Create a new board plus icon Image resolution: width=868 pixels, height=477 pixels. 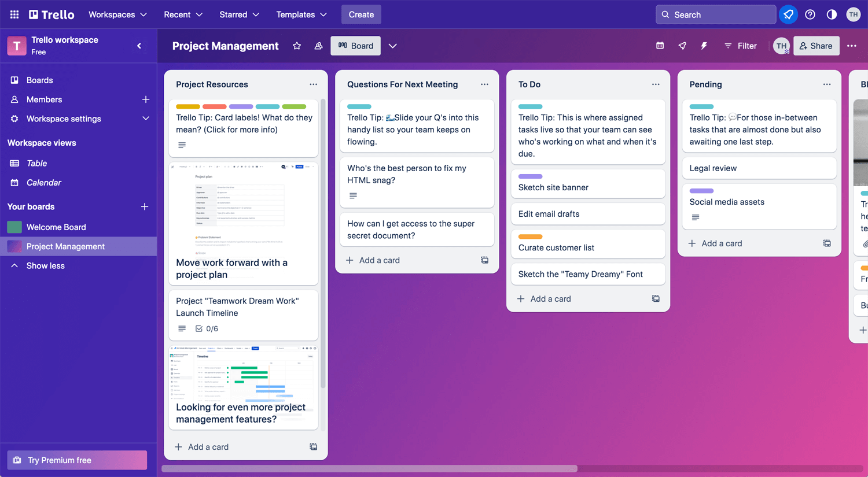[145, 206]
